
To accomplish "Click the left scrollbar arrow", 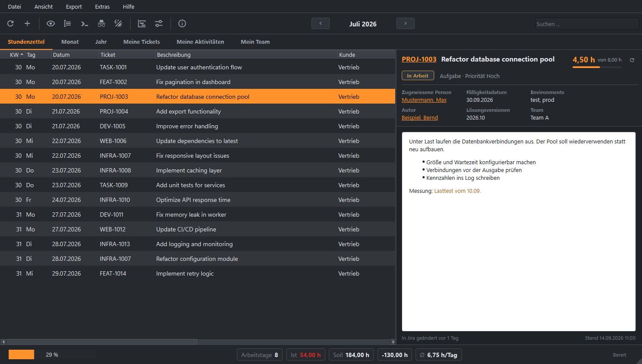I will (3, 342).
